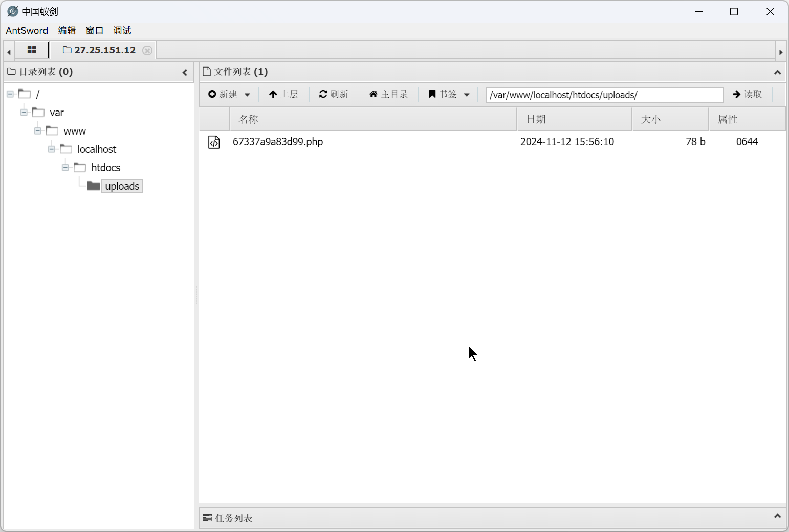Click the path input field

(x=604, y=95)
